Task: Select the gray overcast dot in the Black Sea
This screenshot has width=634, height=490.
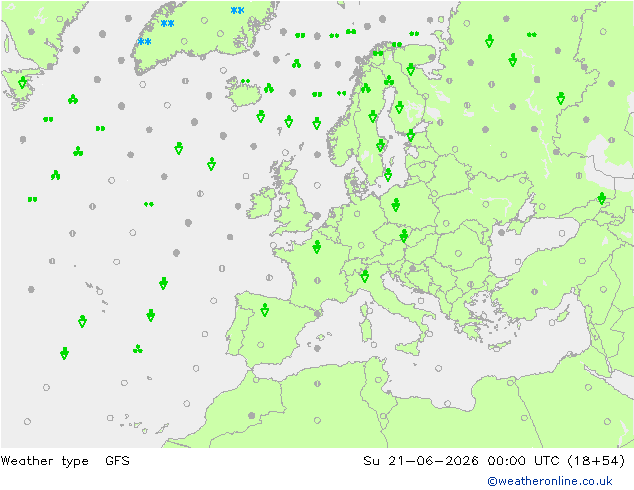Action: (501, 232)
